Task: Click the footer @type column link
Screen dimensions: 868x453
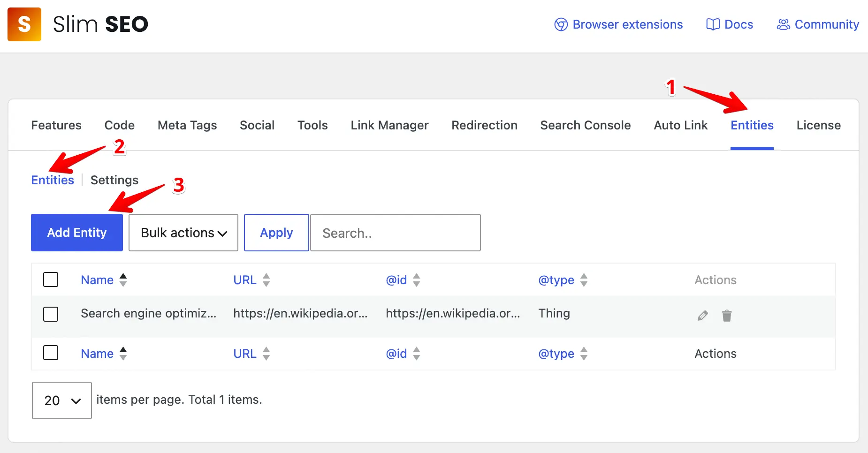Action: (556, 354)
